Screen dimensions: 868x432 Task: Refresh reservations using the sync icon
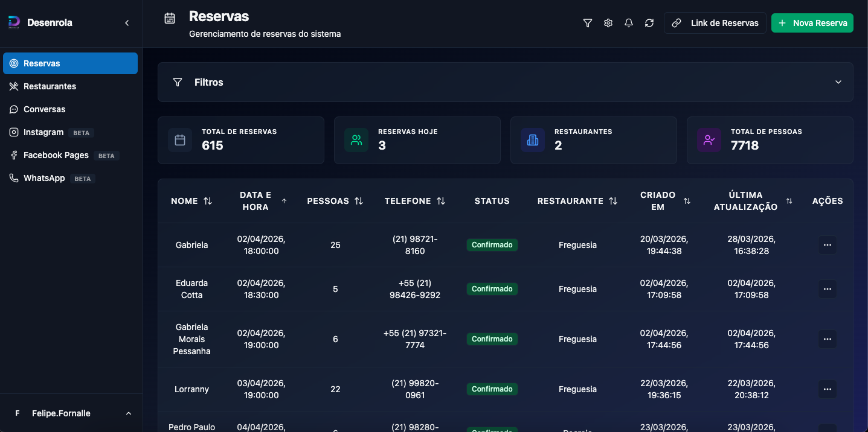click(x=649, y=22)
